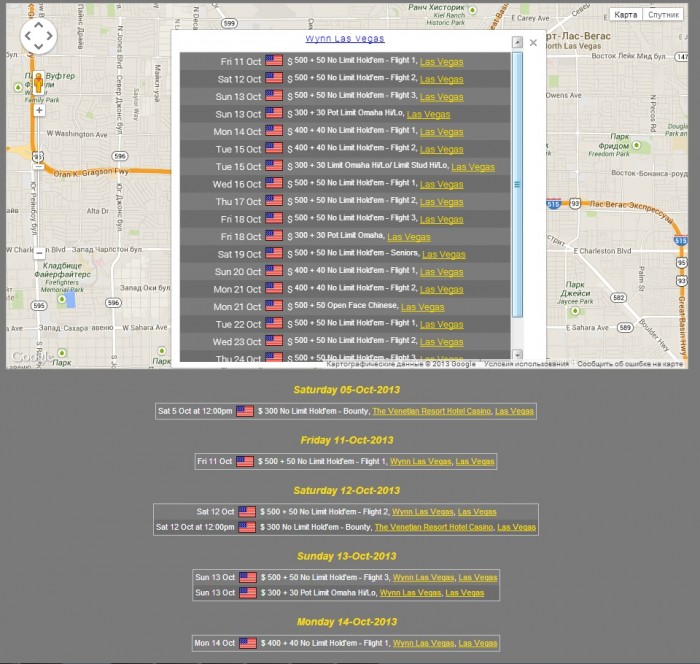Viewport: 700px width, 664px height.
Task: Select the 'Monday 14-Oct-2013' heading
Action: (x=347, y=622)
